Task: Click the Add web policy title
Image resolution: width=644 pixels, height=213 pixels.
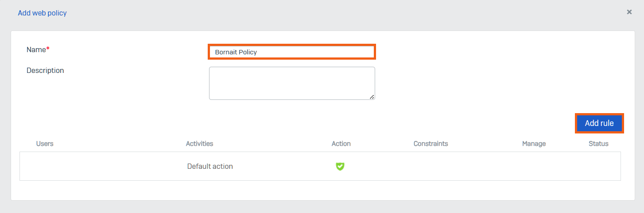Action: pyautogui.click(x=42, y=13)
